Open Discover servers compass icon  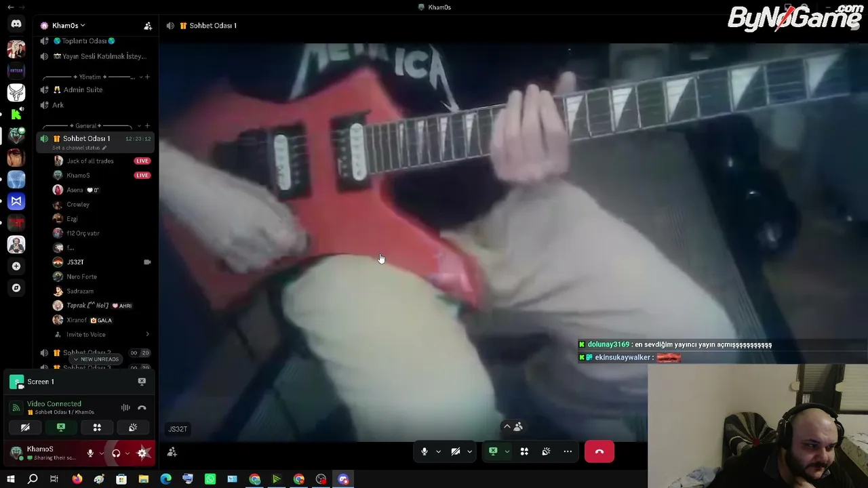coord(16,288)
